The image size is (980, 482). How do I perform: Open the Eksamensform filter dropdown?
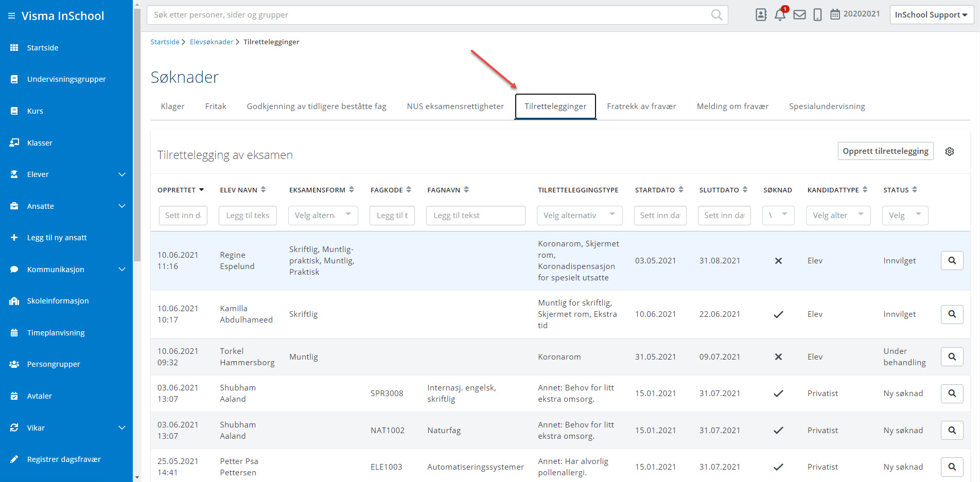click(x=323, y=216)
